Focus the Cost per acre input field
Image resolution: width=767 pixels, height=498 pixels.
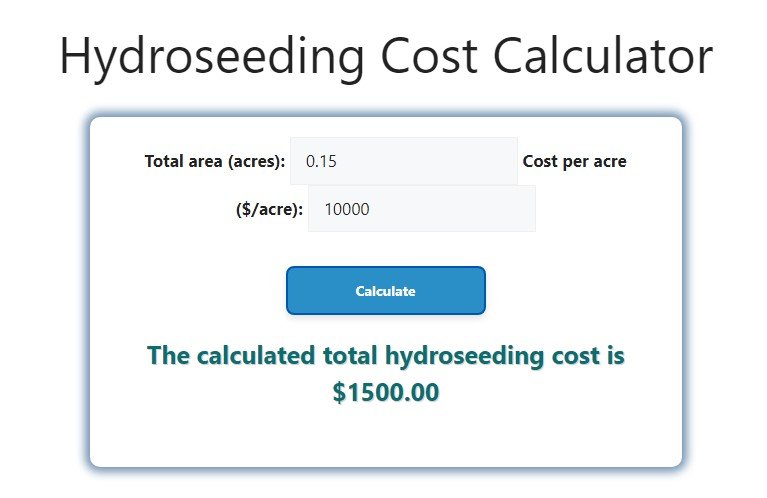coord(421,209)
